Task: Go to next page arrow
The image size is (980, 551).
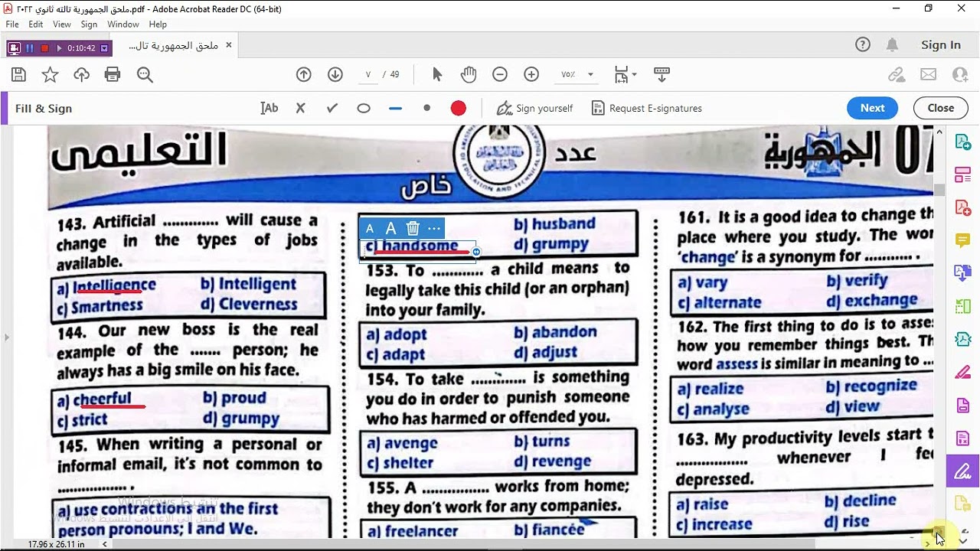Action: click(x=335, y=74)
